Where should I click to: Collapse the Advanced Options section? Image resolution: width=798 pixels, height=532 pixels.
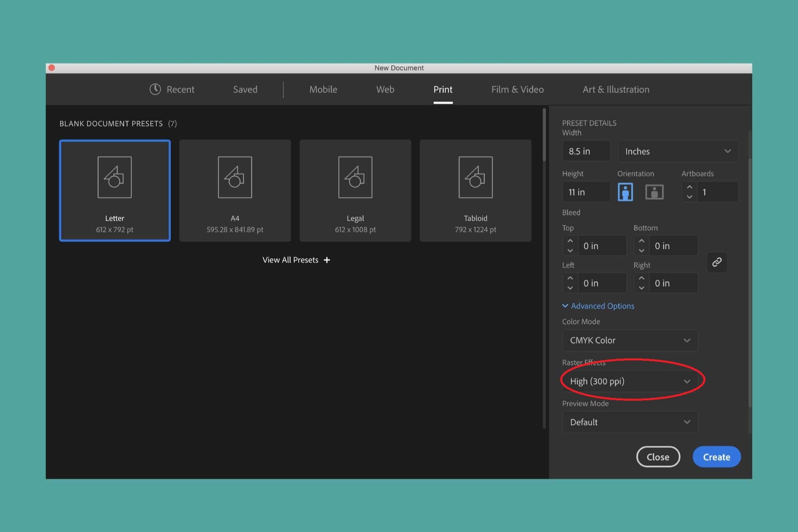[x=598, y=306]
